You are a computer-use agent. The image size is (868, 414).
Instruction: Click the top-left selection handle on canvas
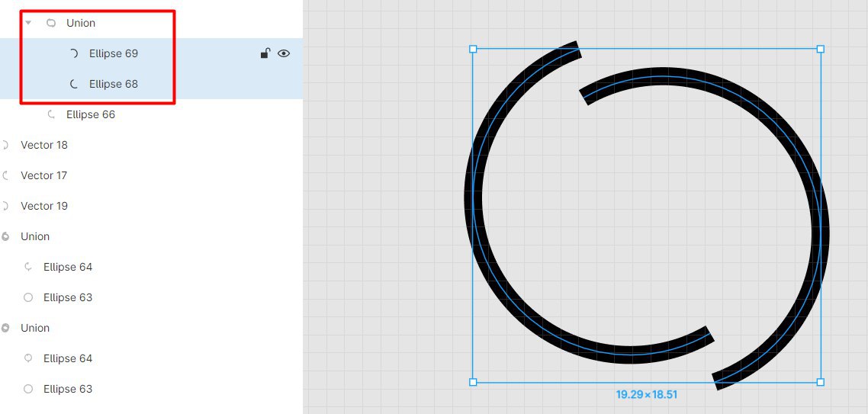tap(473, 50)
